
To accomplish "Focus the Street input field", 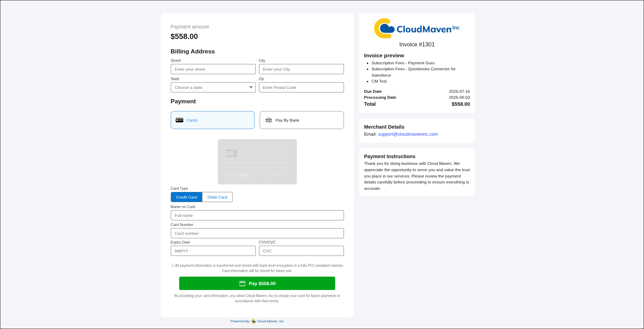I will click(x=213, y=69).
